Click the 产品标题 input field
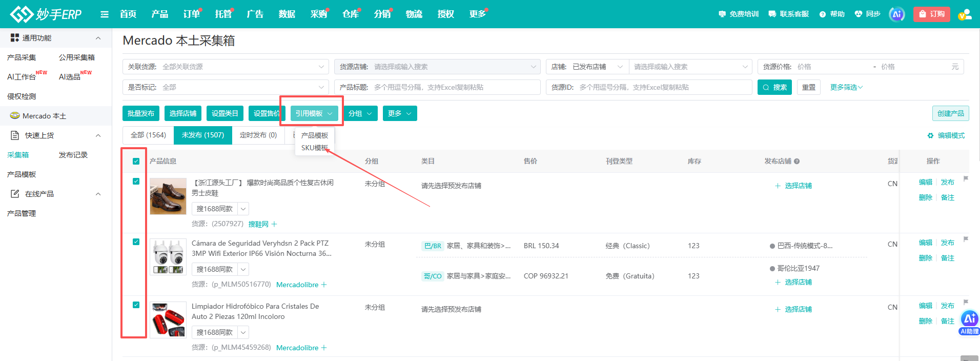 [x=437, y=87]
